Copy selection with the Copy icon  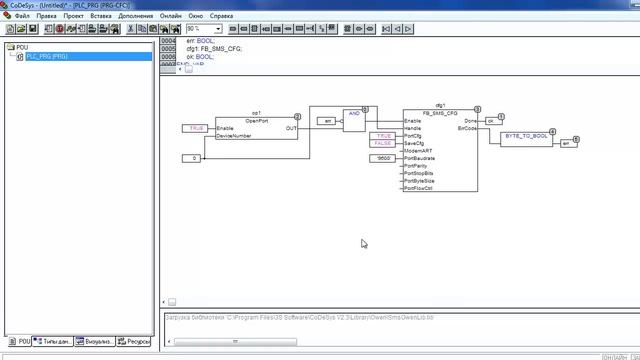click(x=142, y=29)
